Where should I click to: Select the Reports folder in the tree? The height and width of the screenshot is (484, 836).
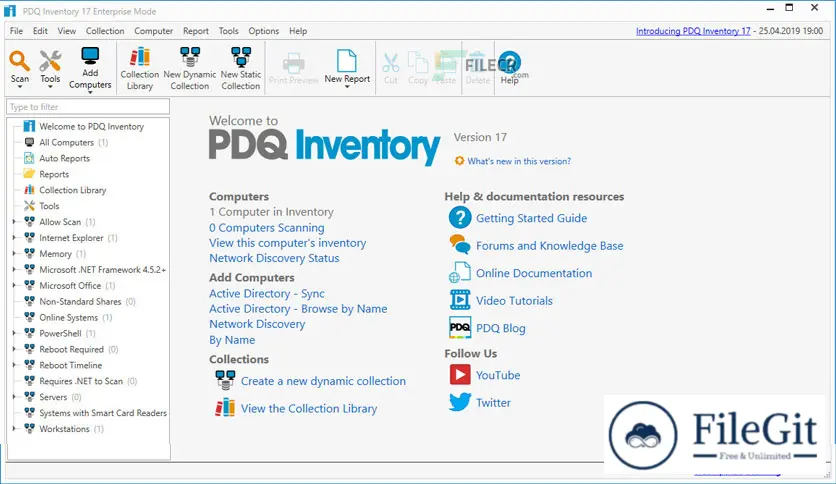54,174
